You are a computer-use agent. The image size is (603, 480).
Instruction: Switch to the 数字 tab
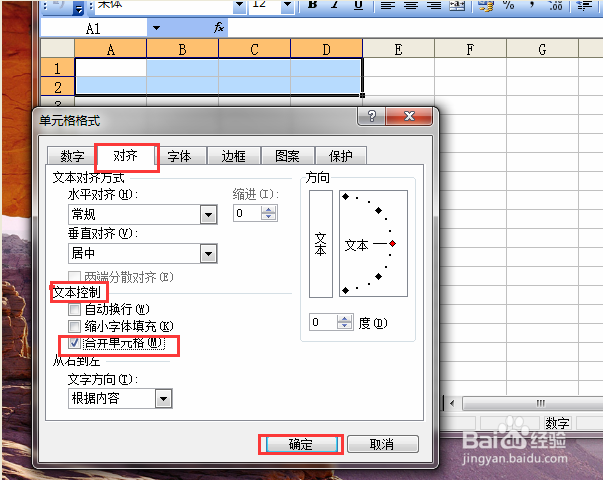click(x=72, y=156)
